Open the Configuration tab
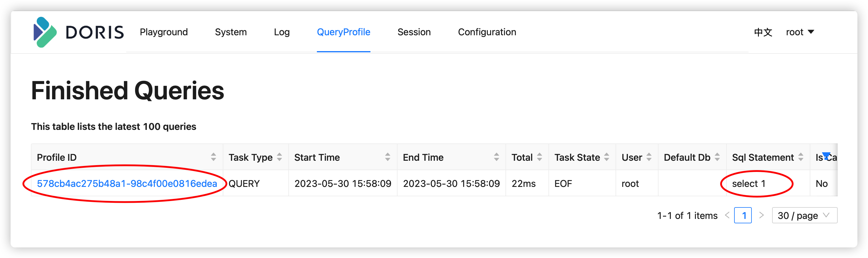Viewport: 868px width, 258px height. coord(487,32)
